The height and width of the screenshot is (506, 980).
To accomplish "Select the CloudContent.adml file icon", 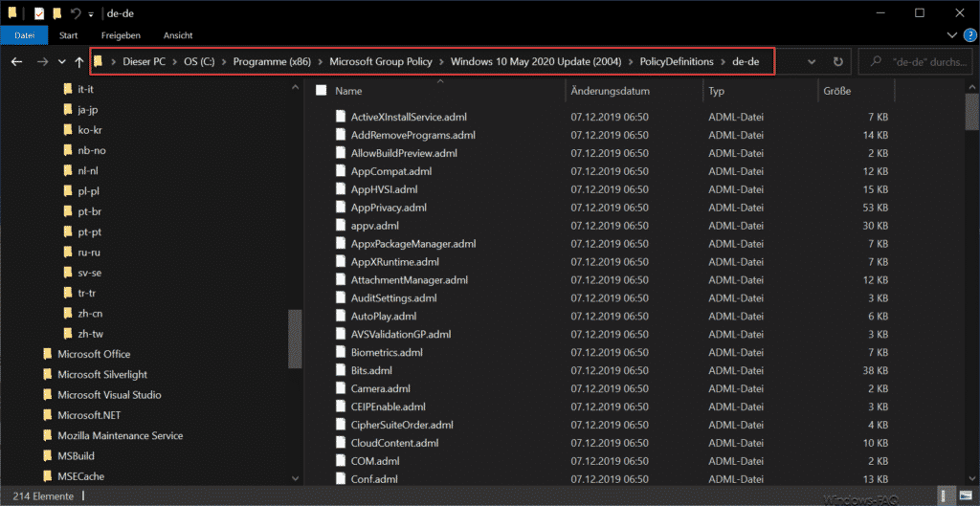I will click(x=340, y=443).
